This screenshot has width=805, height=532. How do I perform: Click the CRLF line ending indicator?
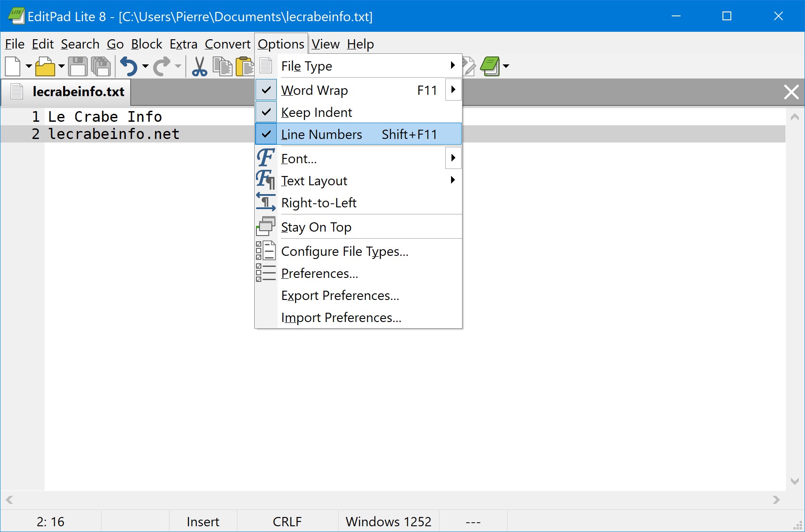[x=287, y=522]
